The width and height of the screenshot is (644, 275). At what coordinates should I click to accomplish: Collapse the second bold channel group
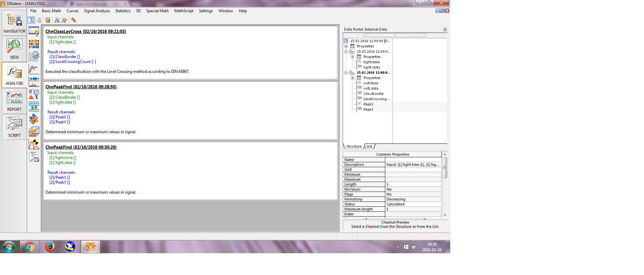point(346,73)
